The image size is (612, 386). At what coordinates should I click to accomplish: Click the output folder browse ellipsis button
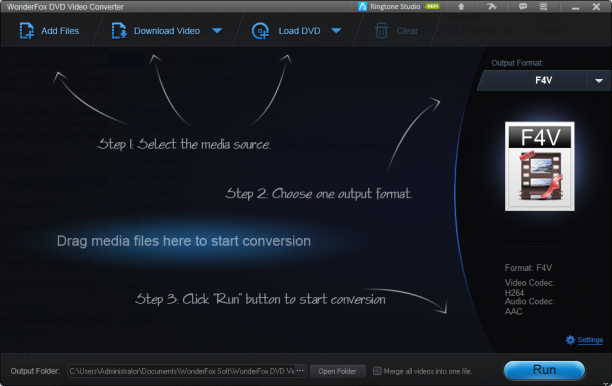[300, 371]
